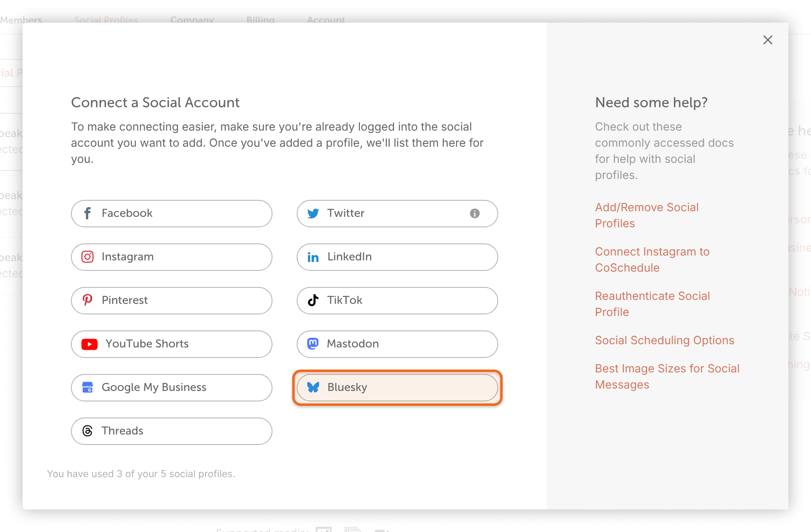Click the Instagram camera icon
Screen dimensions: 811x532
[x=87, y=257]
